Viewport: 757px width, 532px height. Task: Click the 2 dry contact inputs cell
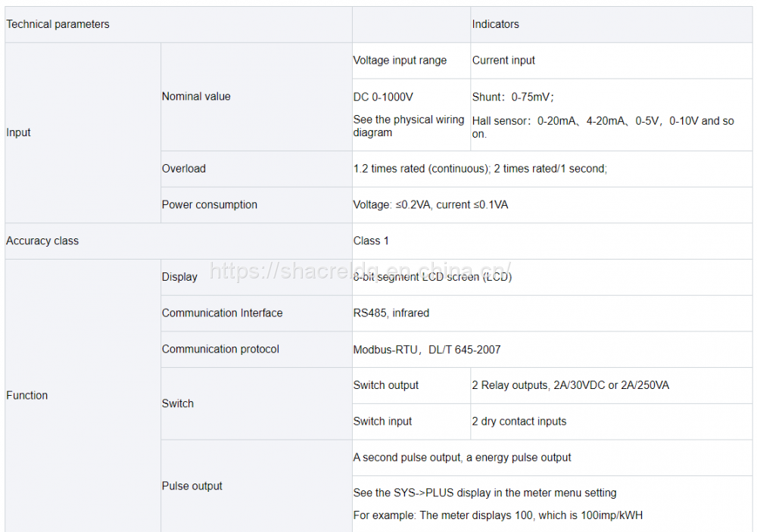[x=519, y=422]
